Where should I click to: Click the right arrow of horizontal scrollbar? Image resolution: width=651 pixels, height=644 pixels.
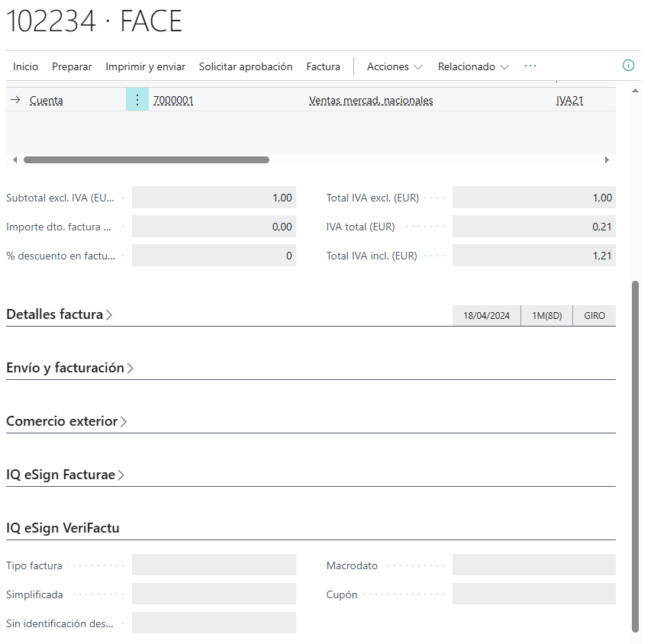[x=607, y=160]
